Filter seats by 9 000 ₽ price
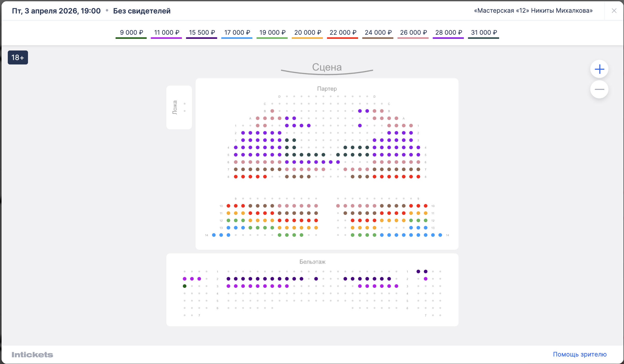 point(131,33)
